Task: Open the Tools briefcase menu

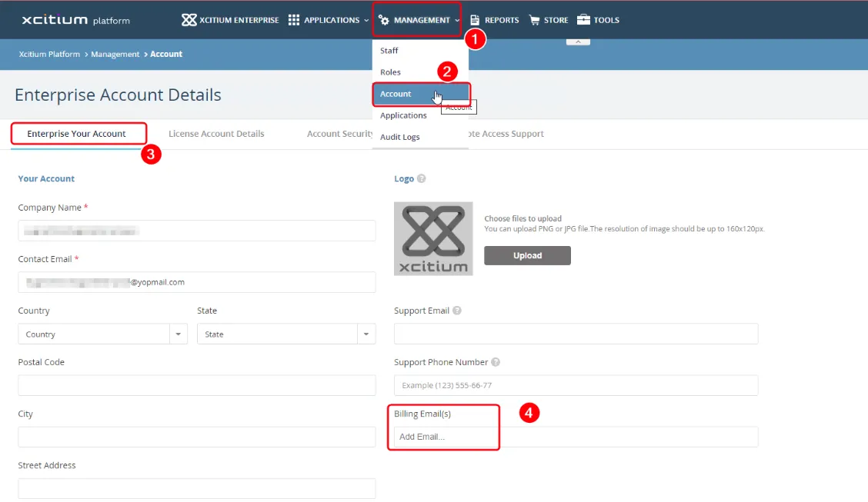Action: pos(584,20)
